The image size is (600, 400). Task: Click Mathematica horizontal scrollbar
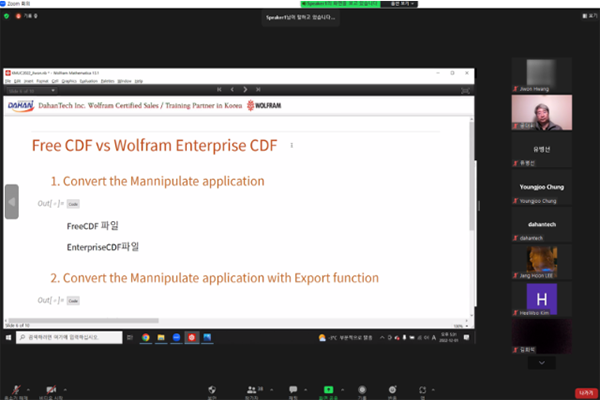click(x=83, y=320)
